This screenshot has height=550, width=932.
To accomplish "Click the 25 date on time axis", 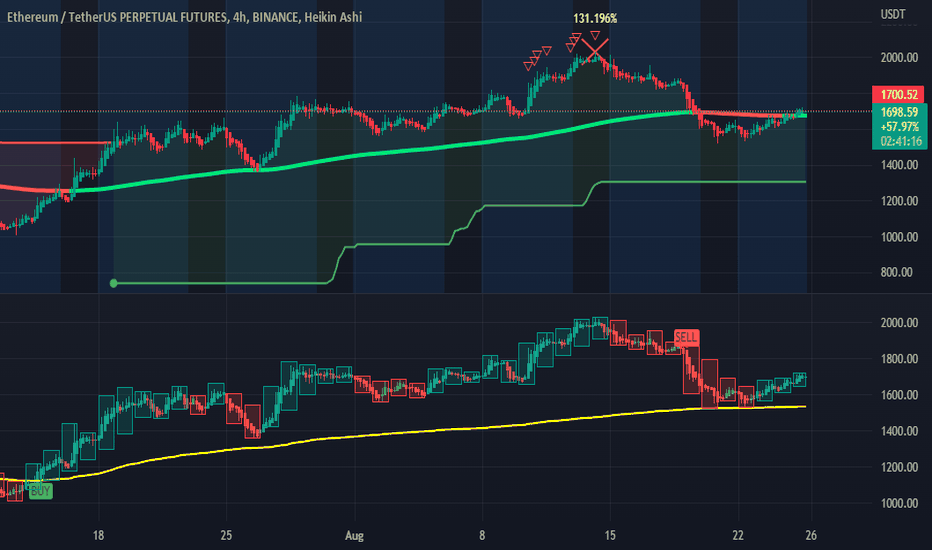I will click(226, 535).
